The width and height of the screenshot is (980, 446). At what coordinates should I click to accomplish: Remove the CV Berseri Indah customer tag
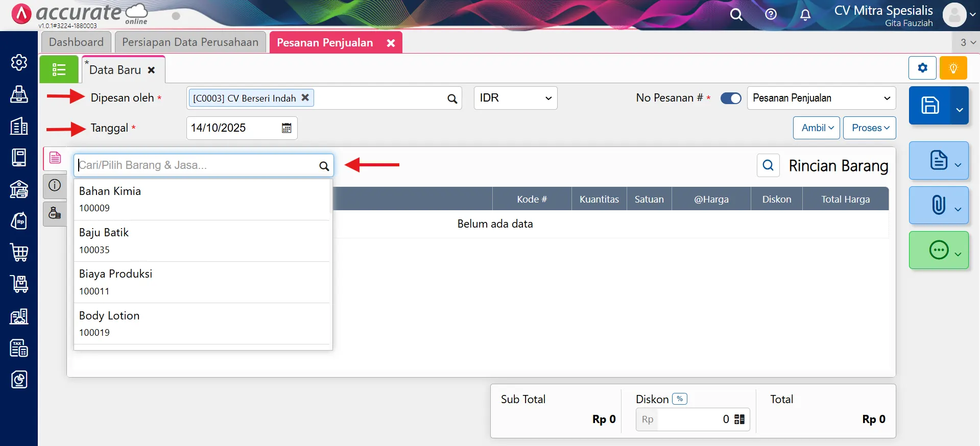click(305, 97)
